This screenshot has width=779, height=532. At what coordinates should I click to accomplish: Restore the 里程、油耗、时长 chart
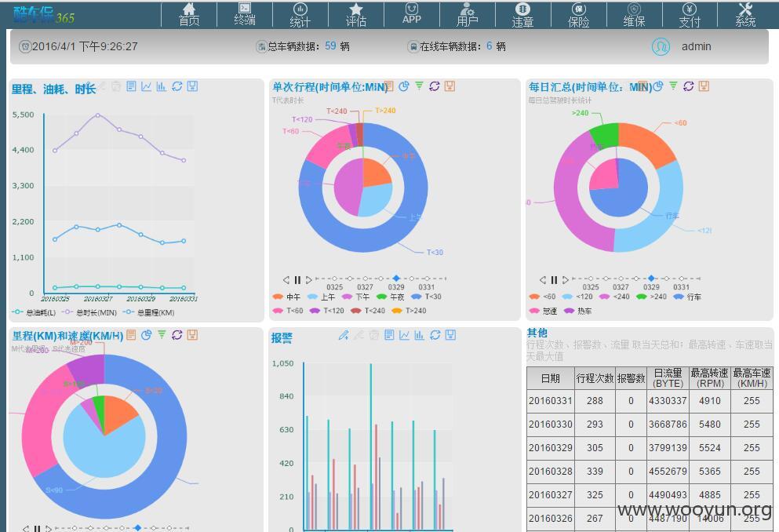[x=177, y=86]
